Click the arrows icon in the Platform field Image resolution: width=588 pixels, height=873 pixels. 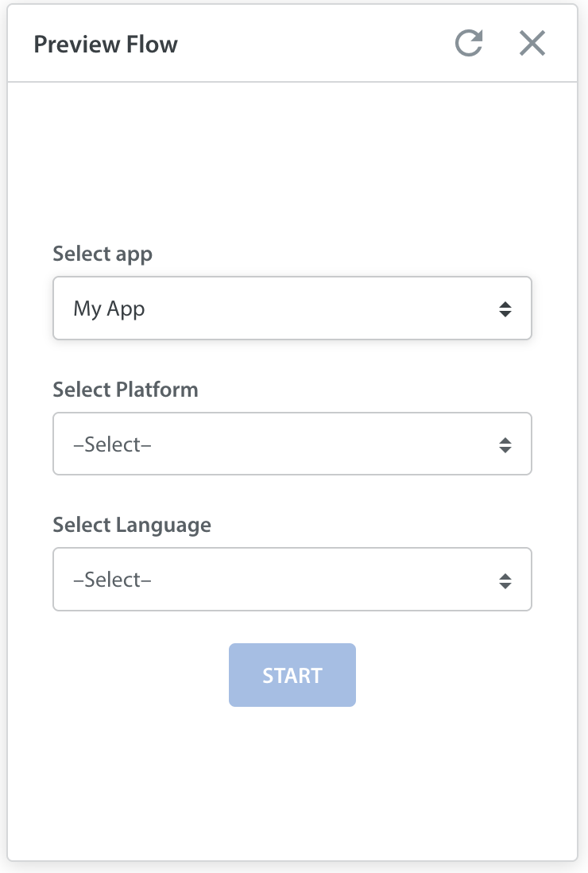coord(505,445)
